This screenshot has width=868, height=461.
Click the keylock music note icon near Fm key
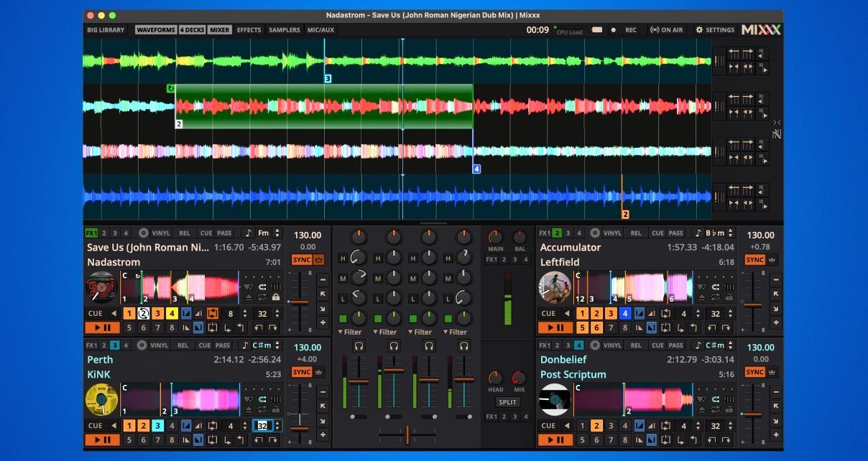pyautogui.click(x=248, y=233)
